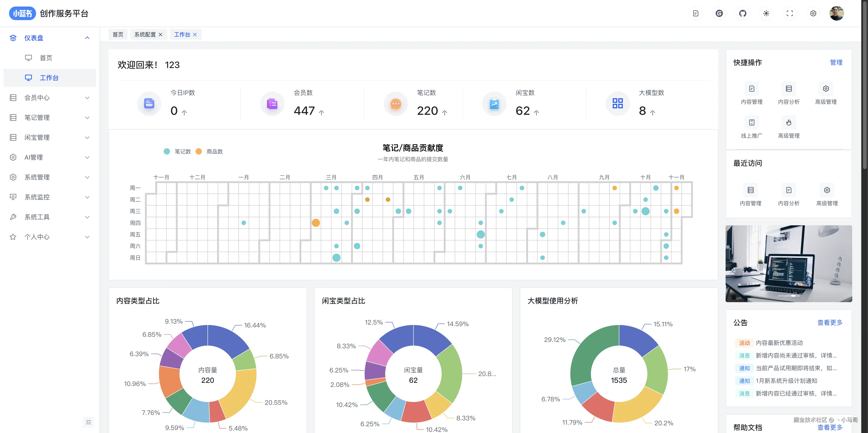Open the document icon in header
Image resolution: width=868 pixels, height=433 pixels.
pyautogui.click(x=696, y=14)
